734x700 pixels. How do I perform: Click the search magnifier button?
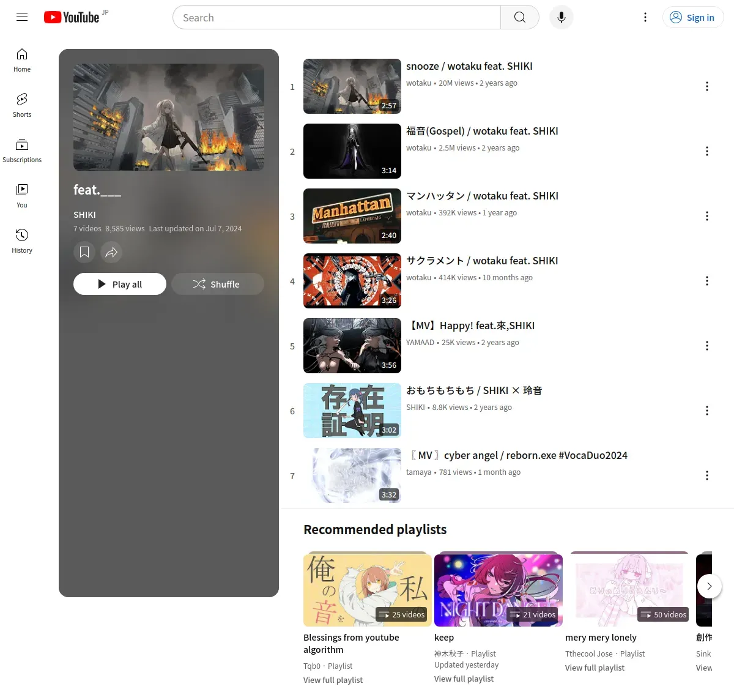[x=520, y=17]
